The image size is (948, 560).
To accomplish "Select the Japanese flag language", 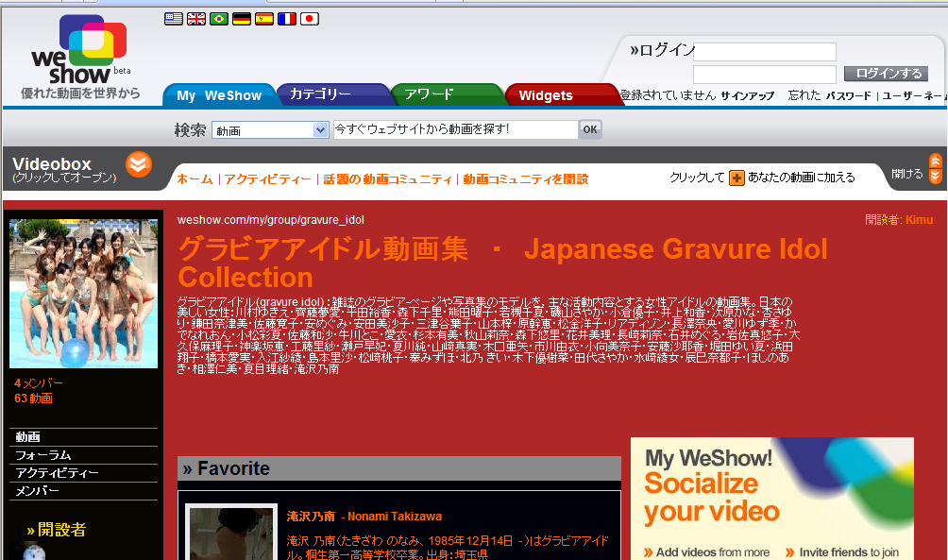I will [x=310, y=19].
